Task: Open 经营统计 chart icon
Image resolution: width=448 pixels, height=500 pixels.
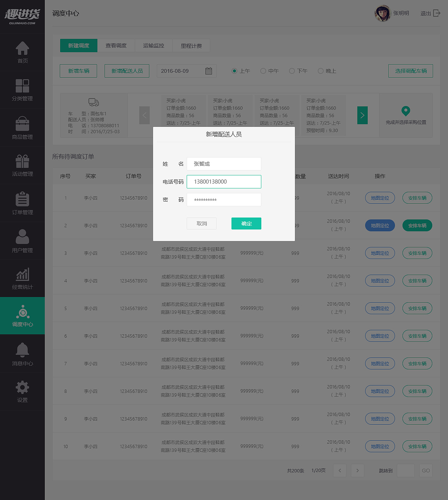Action: [x=22, y=275]
